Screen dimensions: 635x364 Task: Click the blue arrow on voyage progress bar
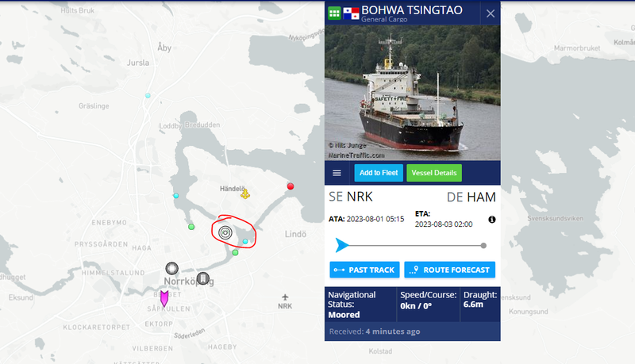[x=342, y=245]
